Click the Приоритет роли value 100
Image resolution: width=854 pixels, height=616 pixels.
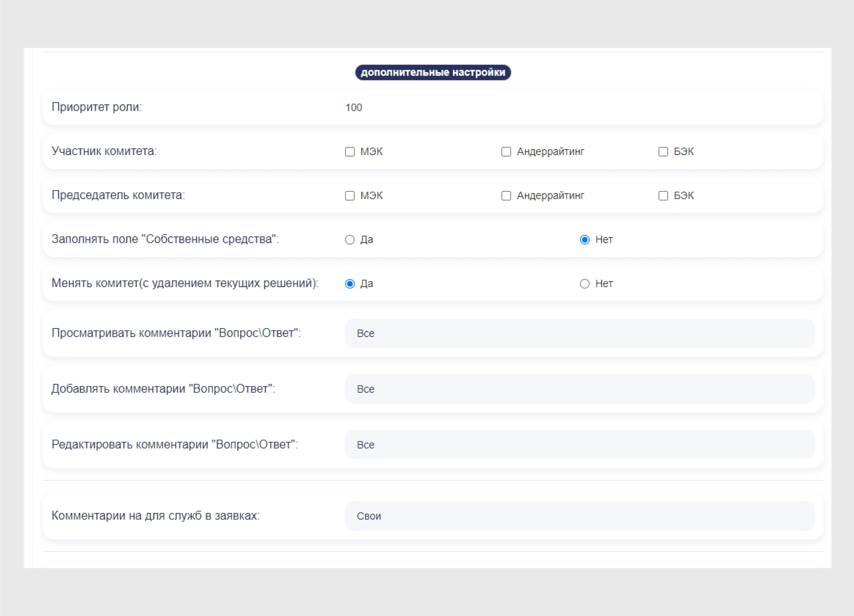click(354, 107)
